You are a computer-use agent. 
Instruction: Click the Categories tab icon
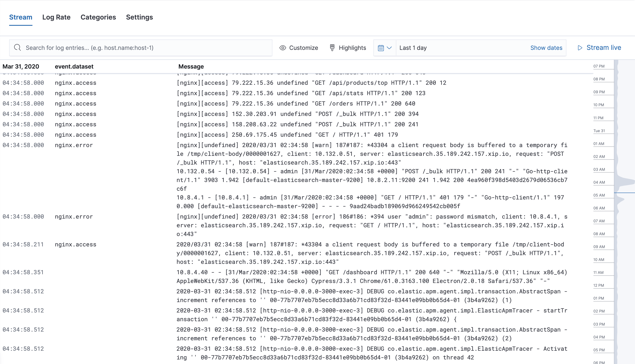click(98, 17)
